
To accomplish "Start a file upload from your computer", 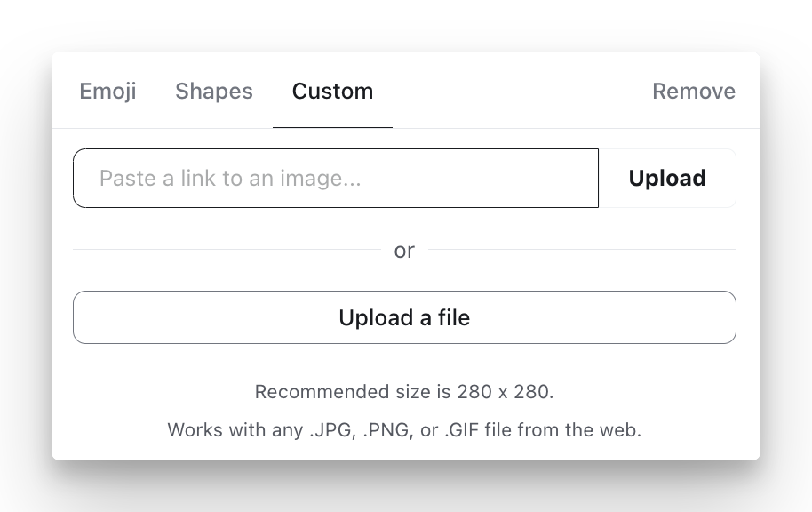I will (x=404, y=317).
